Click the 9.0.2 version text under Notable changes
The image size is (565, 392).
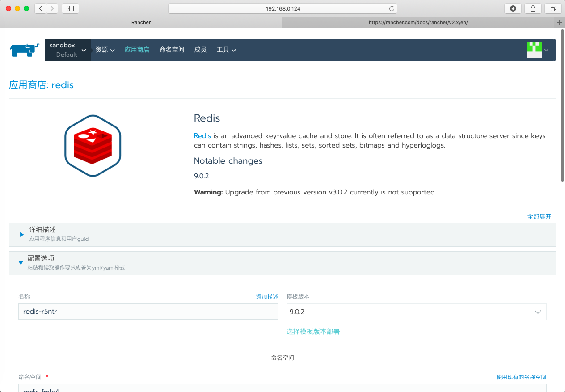pos(201,176)
